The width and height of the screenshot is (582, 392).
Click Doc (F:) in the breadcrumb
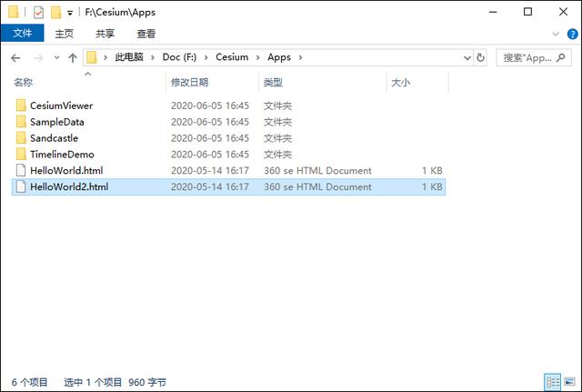click(x=179, y=57)
